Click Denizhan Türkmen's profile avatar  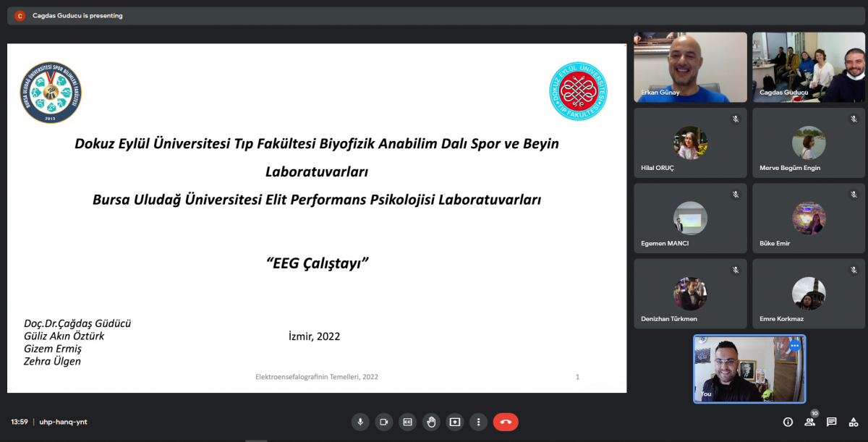(x=691, y=294)
